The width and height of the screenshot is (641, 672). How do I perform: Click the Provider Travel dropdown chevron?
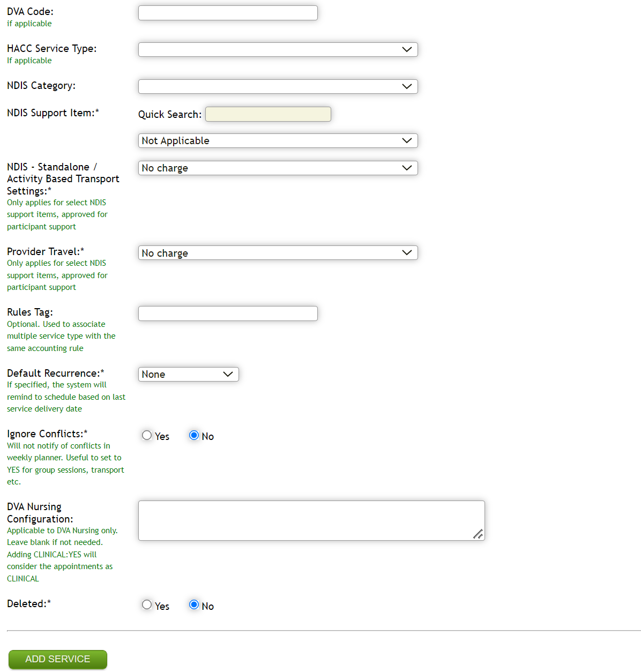point(408,252)
